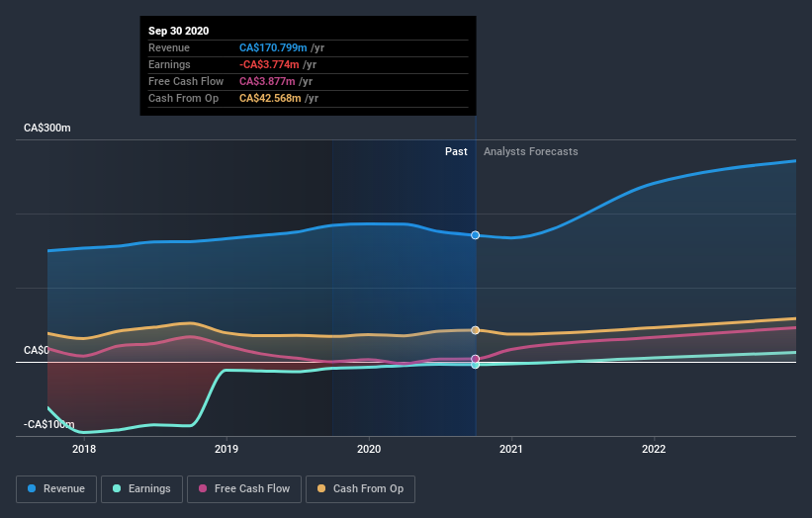The image size is (812, 518).
Task: Click the 'Sep 30 2020' tooltip date
Action: (179, 31)
